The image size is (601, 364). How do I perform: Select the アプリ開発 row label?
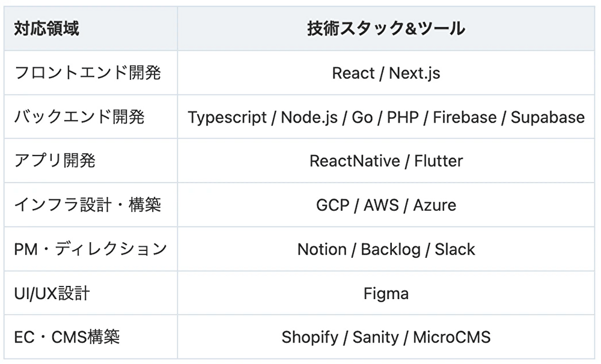(x=55, y=161)
